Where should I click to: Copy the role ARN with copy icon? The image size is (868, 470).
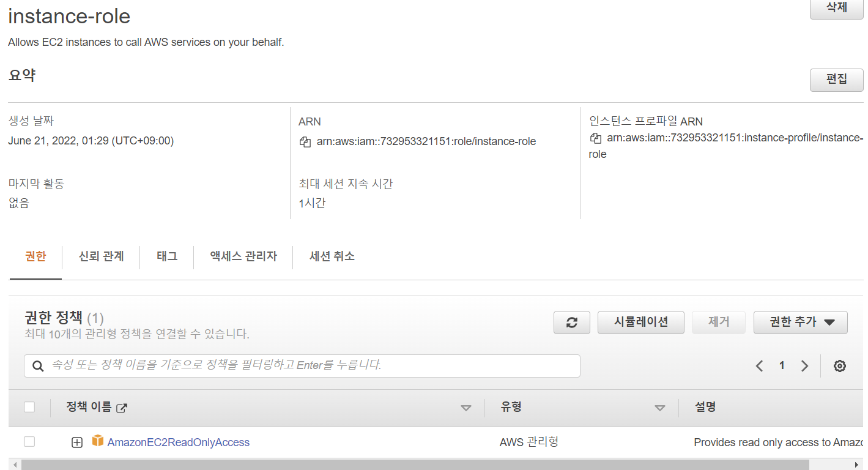(305, 142)
